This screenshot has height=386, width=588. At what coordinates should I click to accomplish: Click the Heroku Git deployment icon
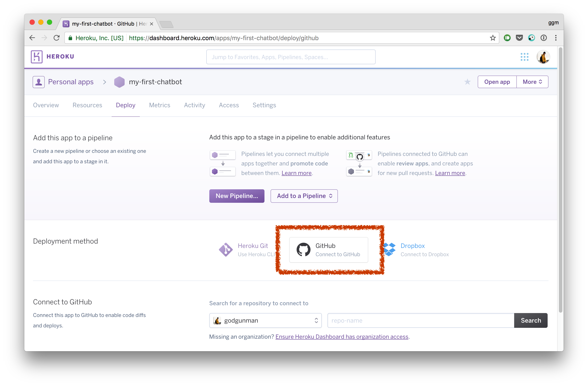click(x=225, y=249)
